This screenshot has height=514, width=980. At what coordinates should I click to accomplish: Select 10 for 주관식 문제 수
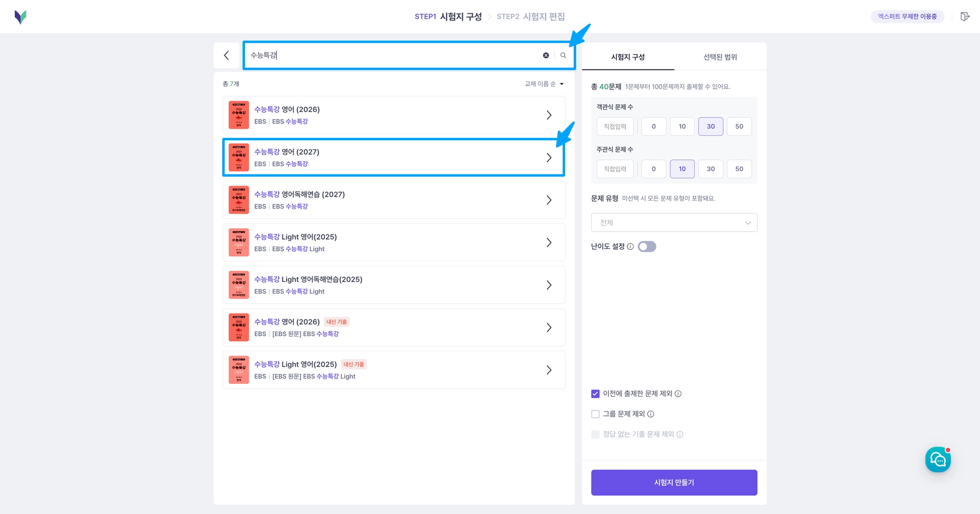tap(682, 169)
